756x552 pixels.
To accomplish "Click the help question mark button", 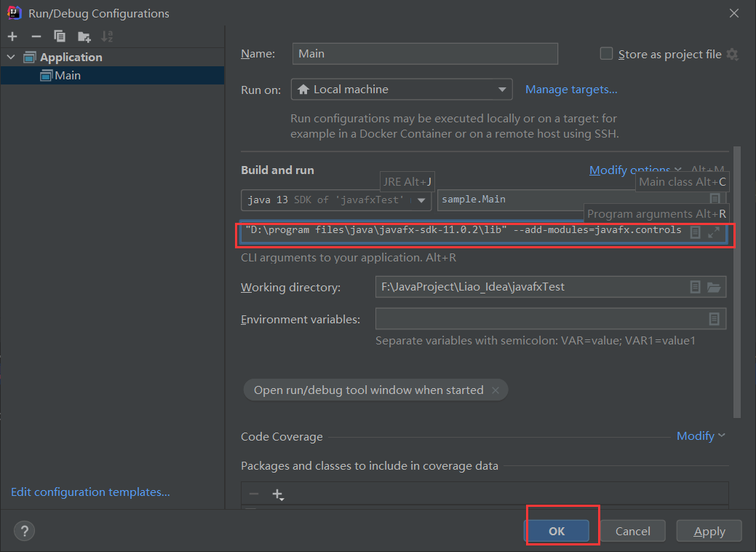I will (x=24, y=532).
